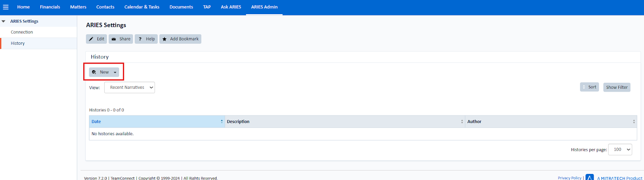
Task: Click the Description column sort arrows
Action: [462, 121]
